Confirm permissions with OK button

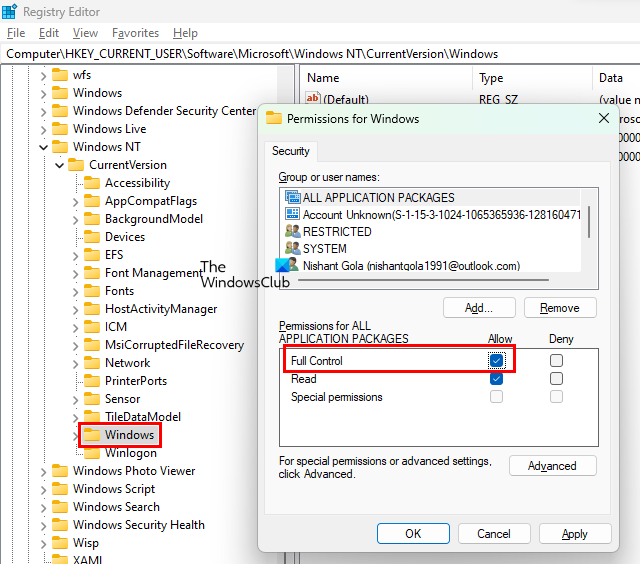click(413, 533)
